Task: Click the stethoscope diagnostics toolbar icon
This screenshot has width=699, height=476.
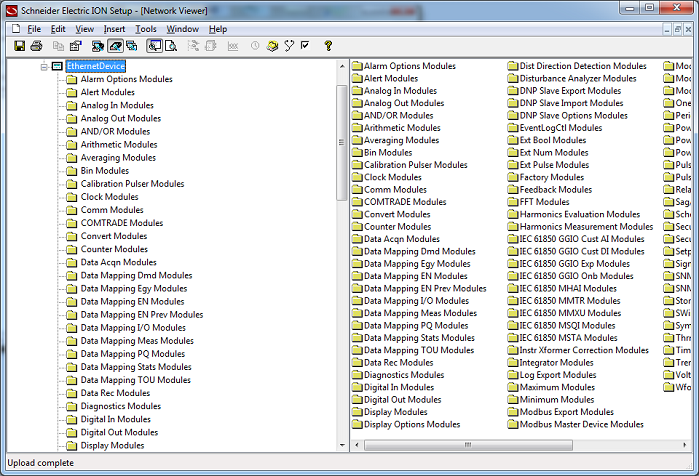Action: tap(289, 46)
